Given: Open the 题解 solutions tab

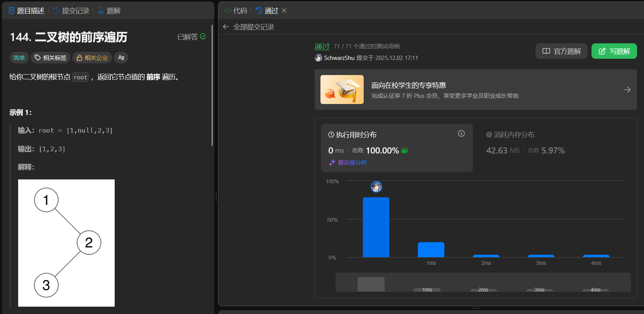Looking at the screenshot, I should (109, 10).
